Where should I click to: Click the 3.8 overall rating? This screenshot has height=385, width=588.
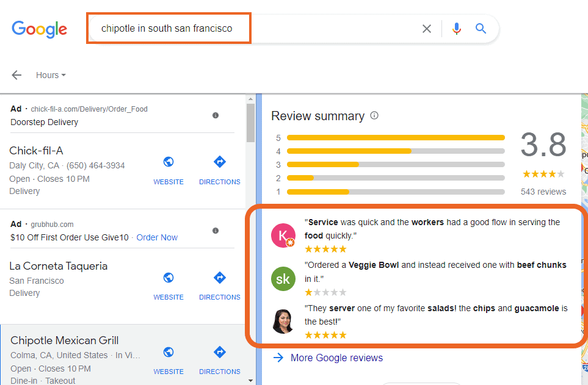point(543,145)
